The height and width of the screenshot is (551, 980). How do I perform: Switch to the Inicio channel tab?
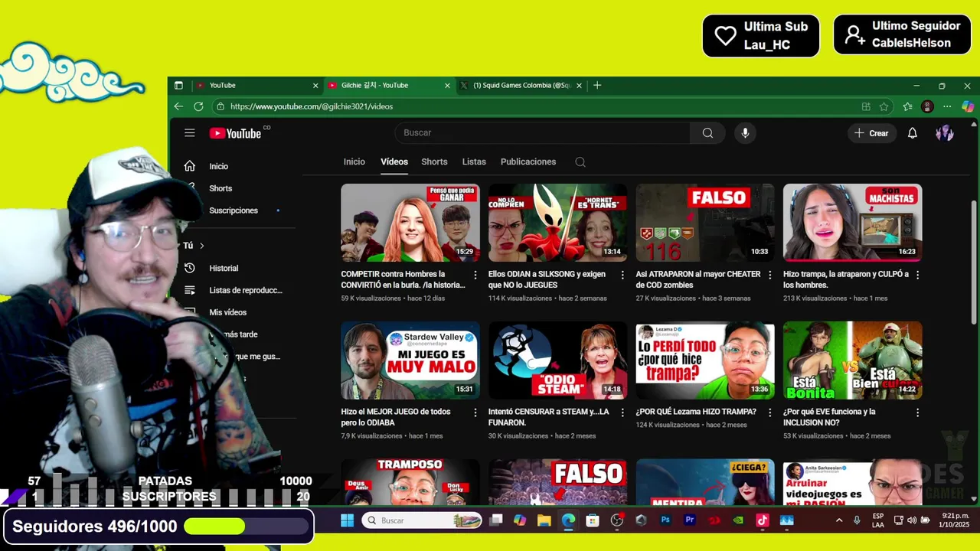click(x=354, y=161)
